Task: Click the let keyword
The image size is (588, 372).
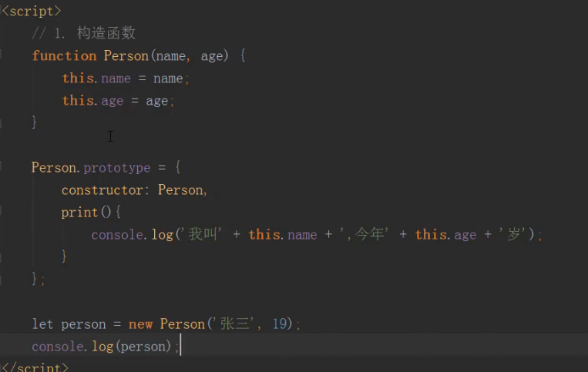Action: [42, 323]
